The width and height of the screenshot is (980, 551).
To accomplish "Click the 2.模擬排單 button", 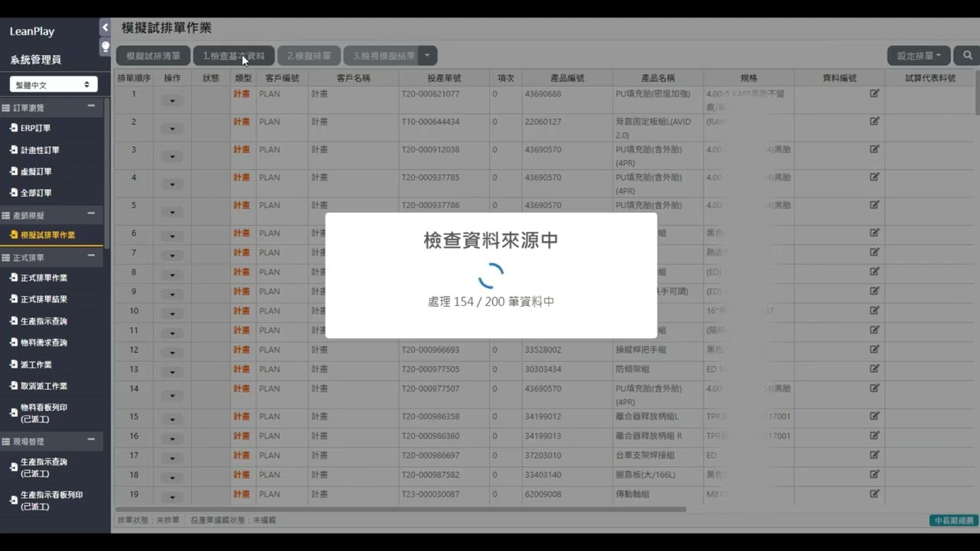I will coord(309,56).
